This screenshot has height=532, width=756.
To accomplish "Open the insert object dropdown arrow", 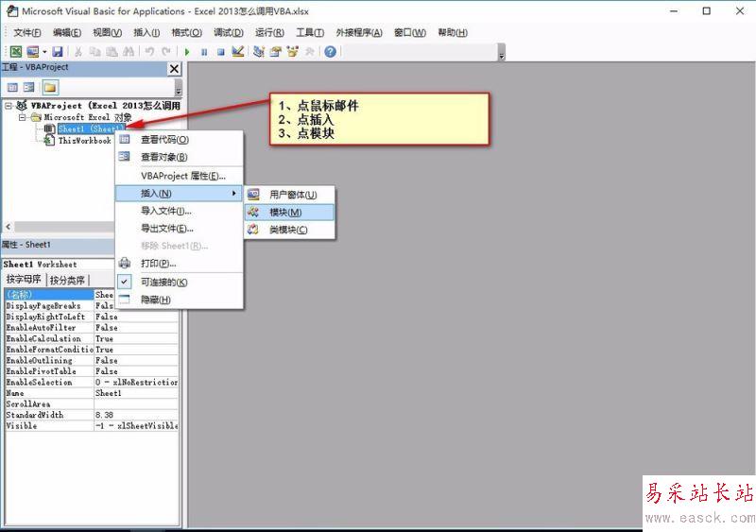I will 44,52.
